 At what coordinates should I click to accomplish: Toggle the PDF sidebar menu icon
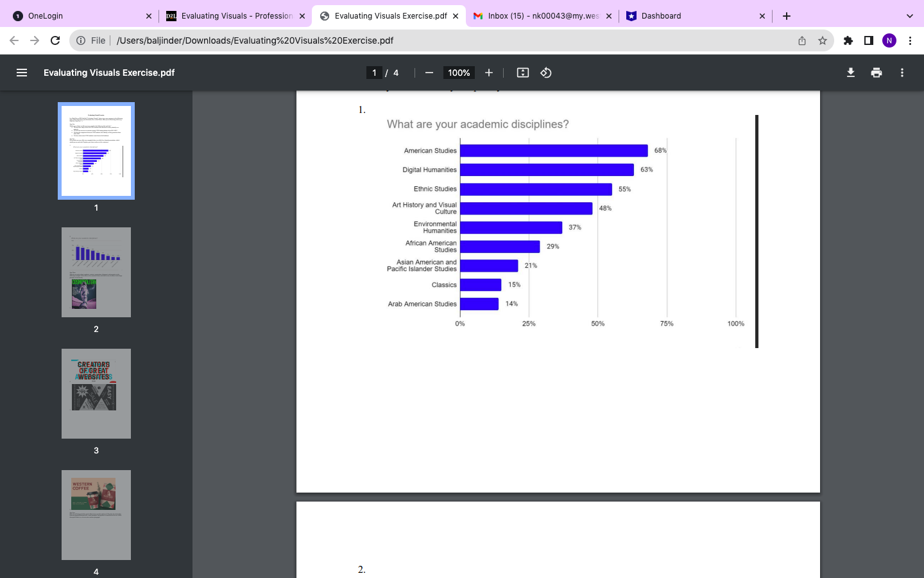pos(22,73)
